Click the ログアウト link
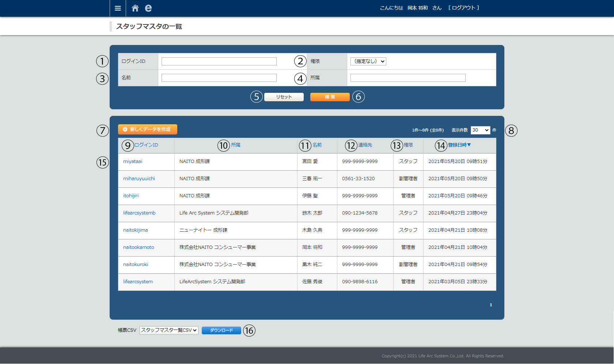The height and width of the screenshot is (364, 614). [x=463, y=8]
